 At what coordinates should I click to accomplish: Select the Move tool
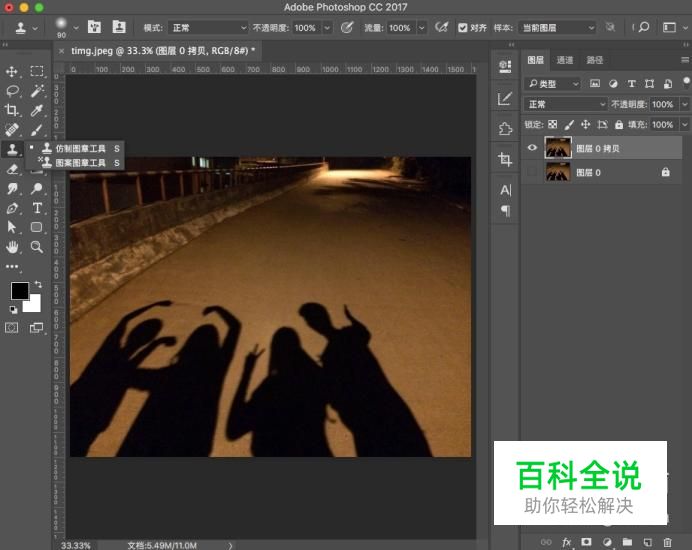[x=11, y=72]
